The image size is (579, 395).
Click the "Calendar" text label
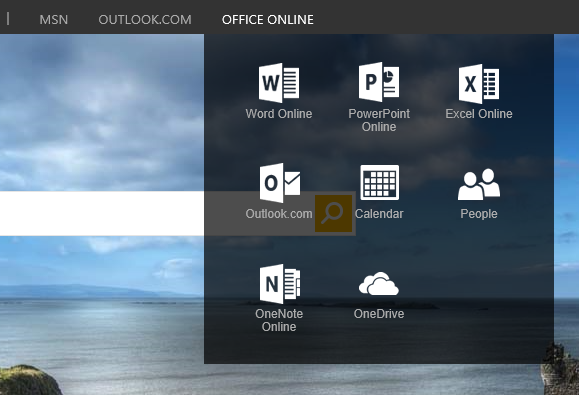[379, 214]
